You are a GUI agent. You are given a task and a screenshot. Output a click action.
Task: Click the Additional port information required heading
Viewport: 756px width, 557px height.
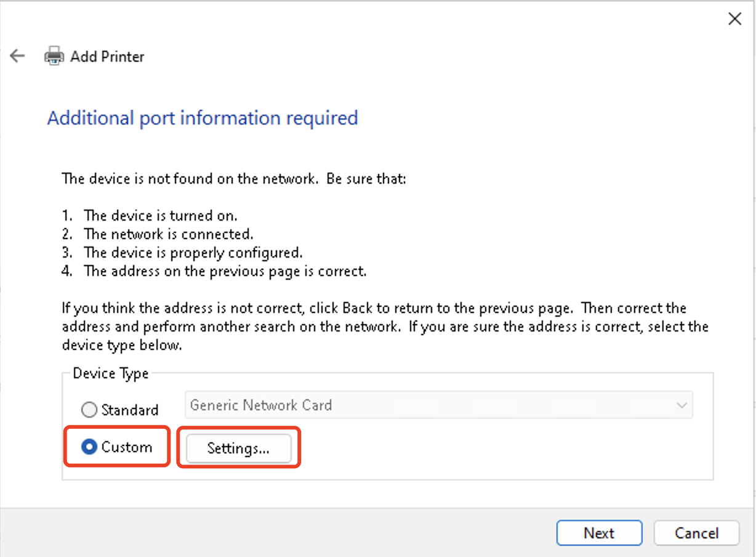tap(202, 118)
